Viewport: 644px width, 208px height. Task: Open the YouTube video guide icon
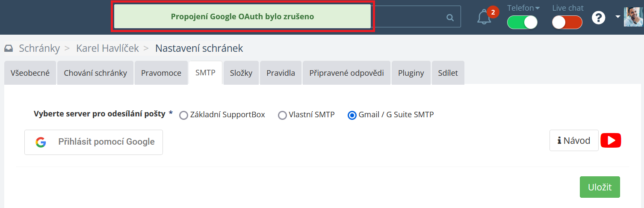(x=611, y=140)
